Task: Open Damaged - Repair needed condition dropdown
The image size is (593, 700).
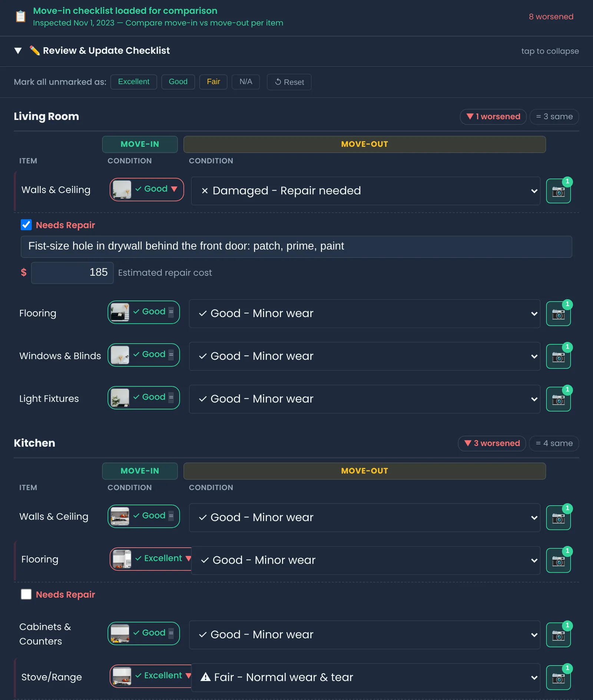Action: [365, 191]
